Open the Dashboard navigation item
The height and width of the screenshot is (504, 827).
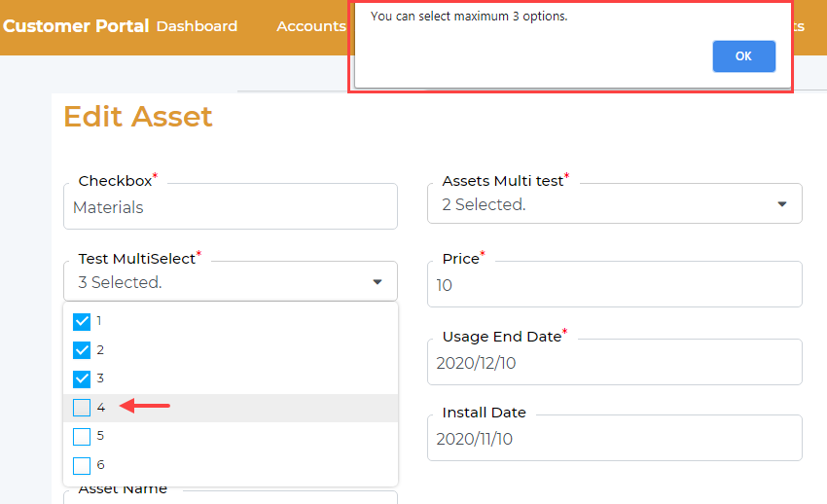[197, 26]
